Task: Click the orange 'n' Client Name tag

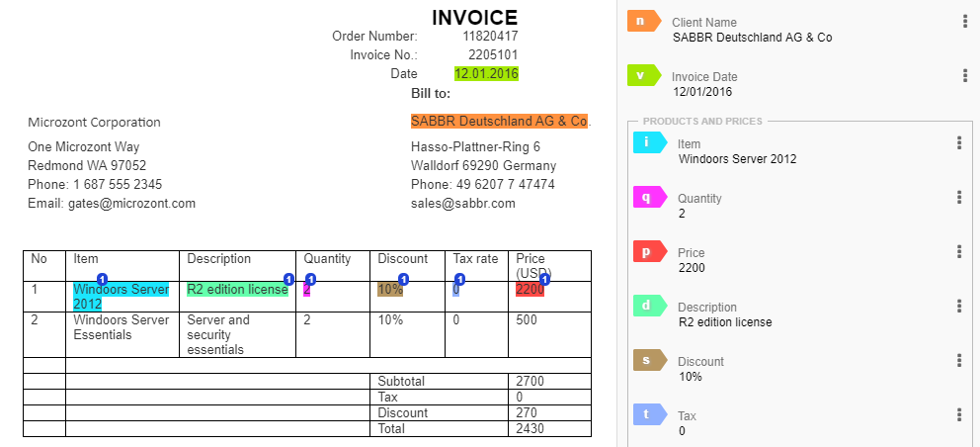Action: tap(644, 21)
